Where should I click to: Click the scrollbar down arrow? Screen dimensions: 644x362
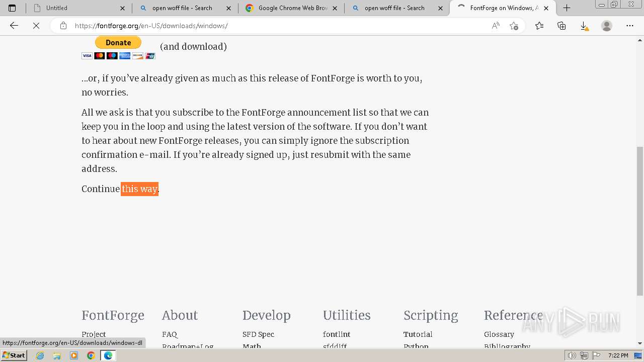click(x=640, y=343)
